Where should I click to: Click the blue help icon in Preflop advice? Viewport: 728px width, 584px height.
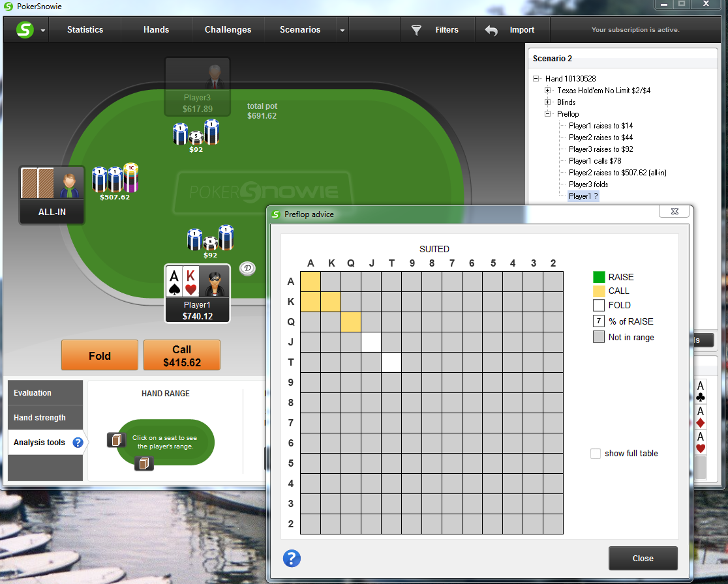click(x=292, y=559)
